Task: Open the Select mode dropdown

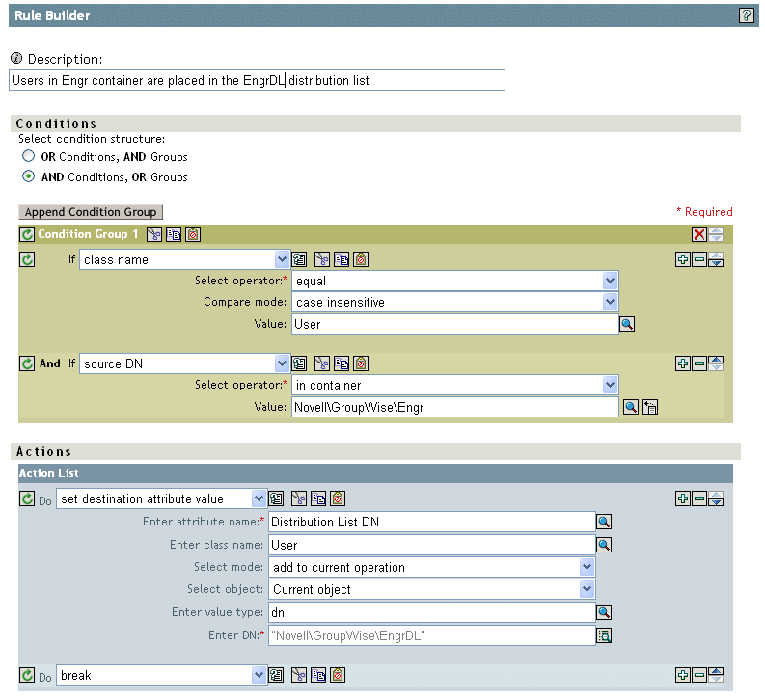Action: point(587,567)
